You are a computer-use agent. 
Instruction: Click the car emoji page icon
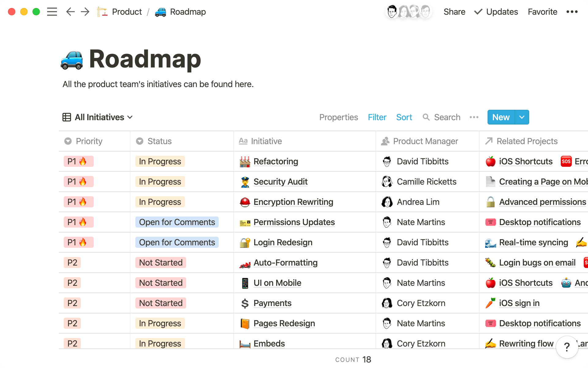tap(72, 60)
